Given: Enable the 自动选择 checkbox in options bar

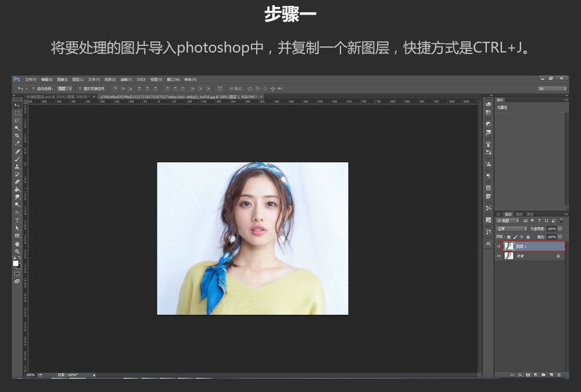Looking at the screenshot, I should [33, 88].
